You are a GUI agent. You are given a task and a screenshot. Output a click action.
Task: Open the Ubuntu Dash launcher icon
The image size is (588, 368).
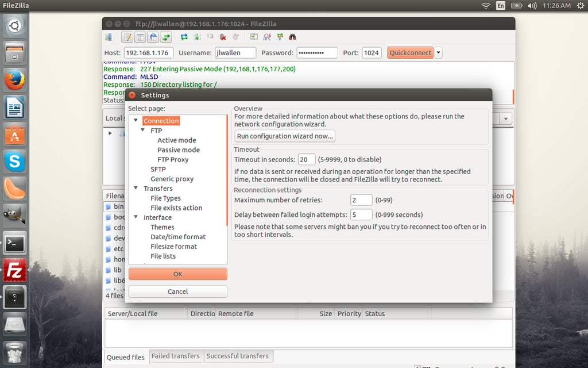(x=14, y=26)
